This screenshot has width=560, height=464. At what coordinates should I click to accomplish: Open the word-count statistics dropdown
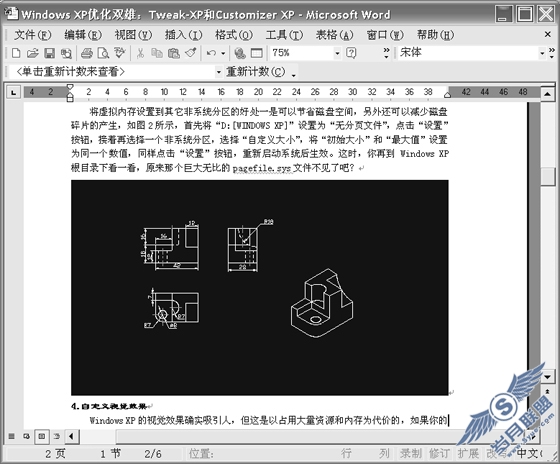coord(219,72)
